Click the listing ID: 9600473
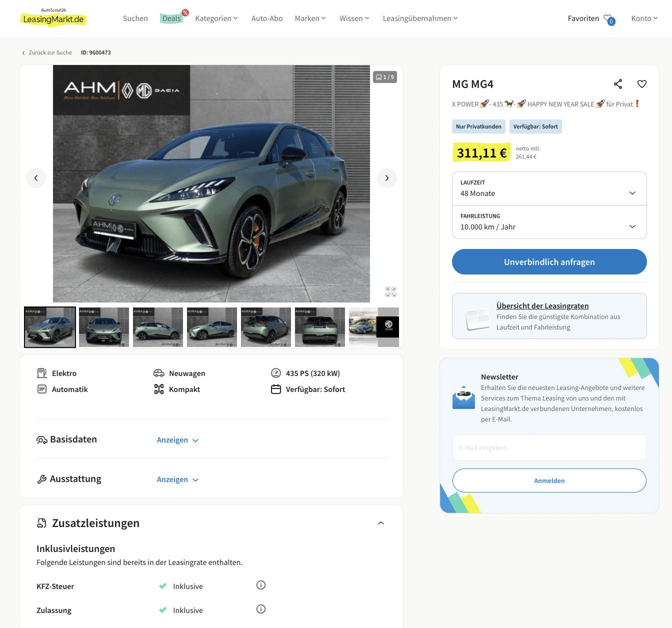 [x=96, y=52]
